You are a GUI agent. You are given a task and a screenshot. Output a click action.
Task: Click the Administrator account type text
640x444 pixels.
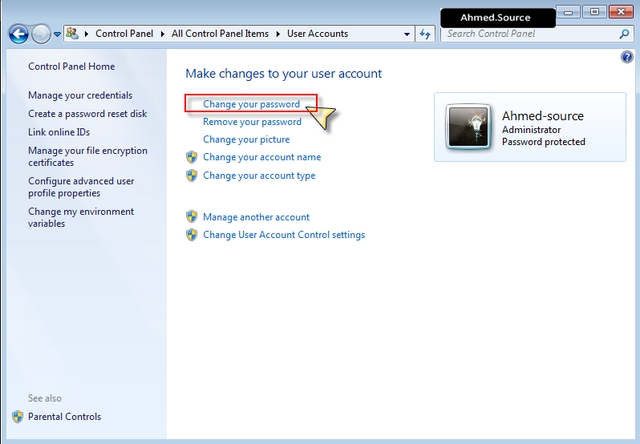(531, 130)
